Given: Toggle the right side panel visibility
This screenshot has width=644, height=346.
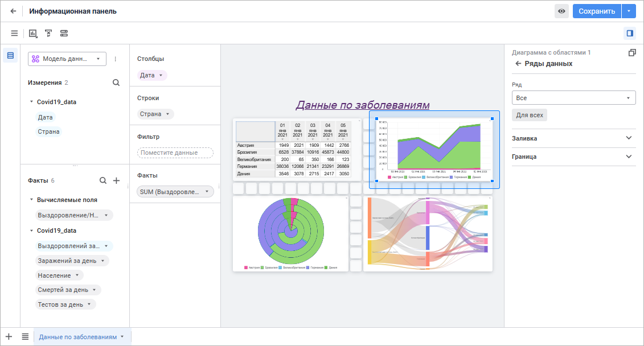Looking at the screenshot, I should pos(630,33).
